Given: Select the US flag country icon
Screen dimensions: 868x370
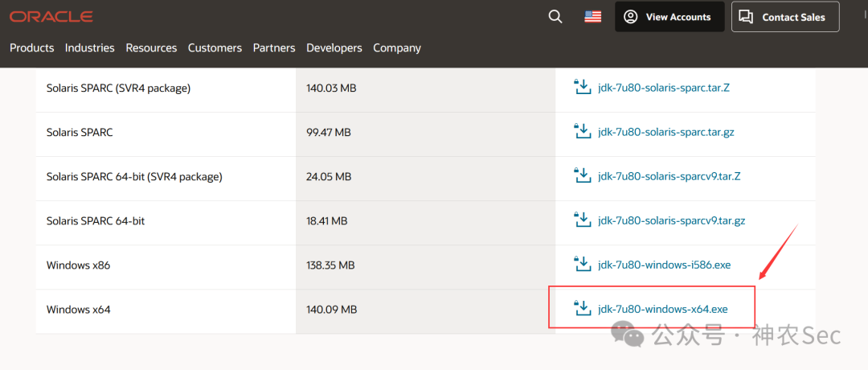Looking at the screenshot, I should (x=593, y=17).
